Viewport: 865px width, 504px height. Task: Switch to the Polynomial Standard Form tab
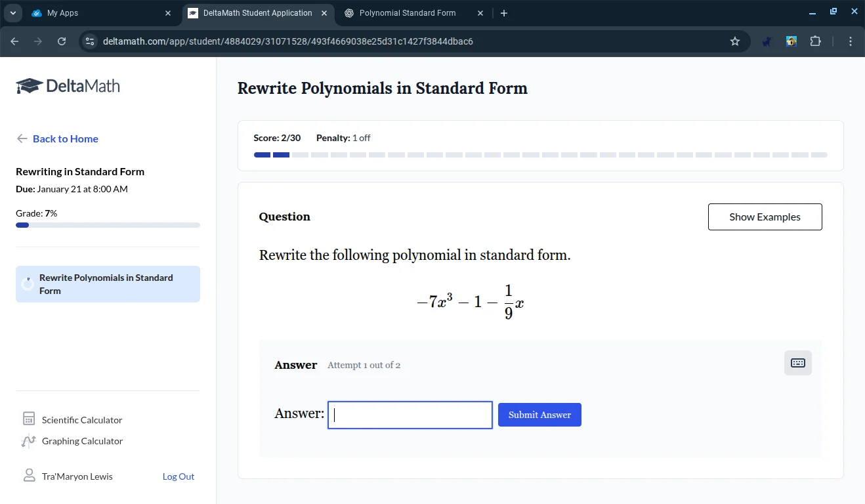415,13
